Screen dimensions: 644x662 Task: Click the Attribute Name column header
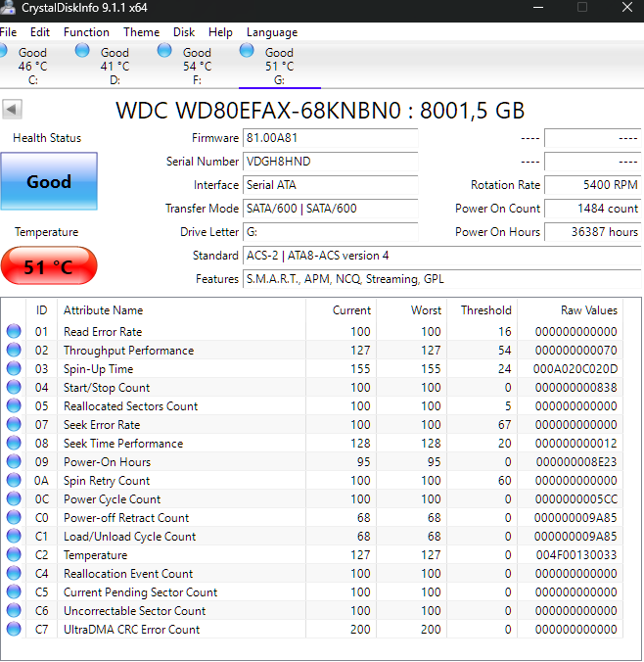(181, 310)
